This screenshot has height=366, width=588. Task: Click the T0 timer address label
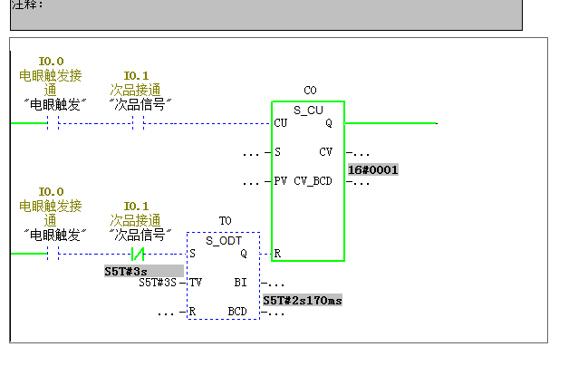[225, 220]
